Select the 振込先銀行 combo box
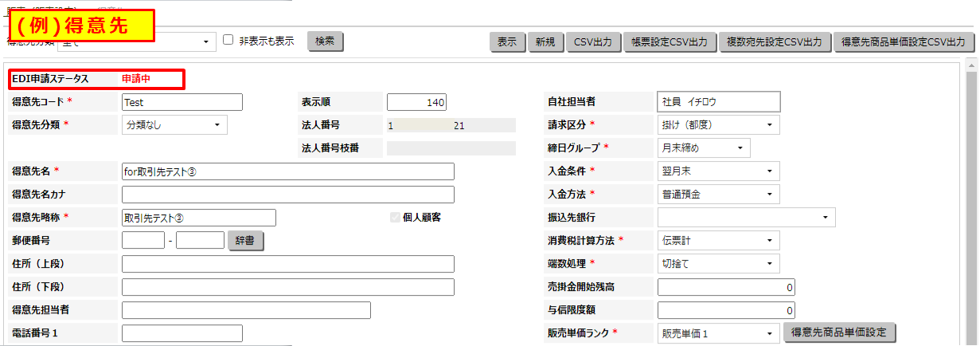 click(746, 217)
